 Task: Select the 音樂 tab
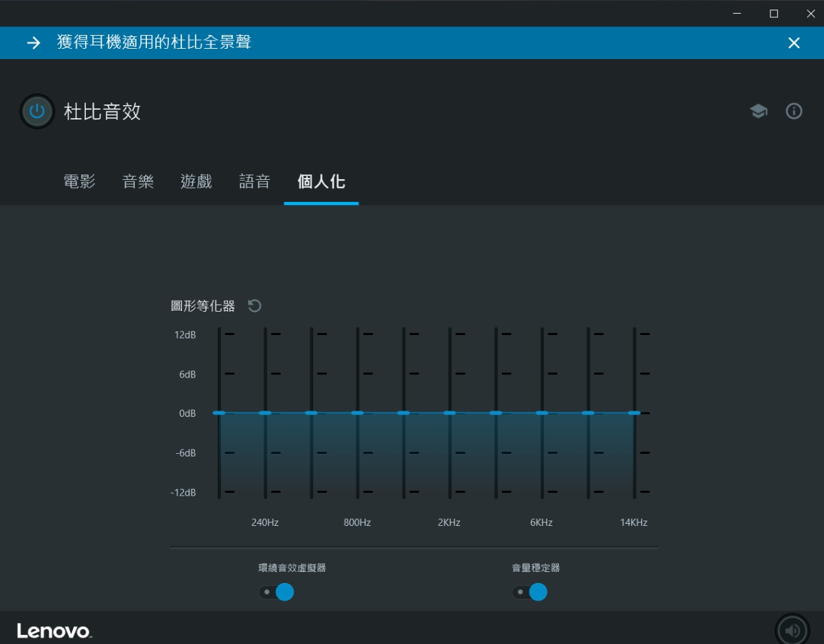138,182
